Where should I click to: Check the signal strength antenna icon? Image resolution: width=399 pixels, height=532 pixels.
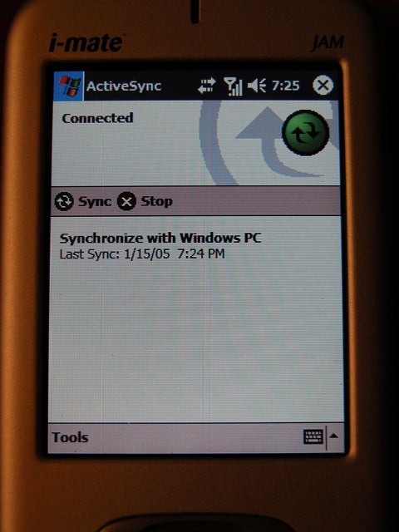coord(233,86)
